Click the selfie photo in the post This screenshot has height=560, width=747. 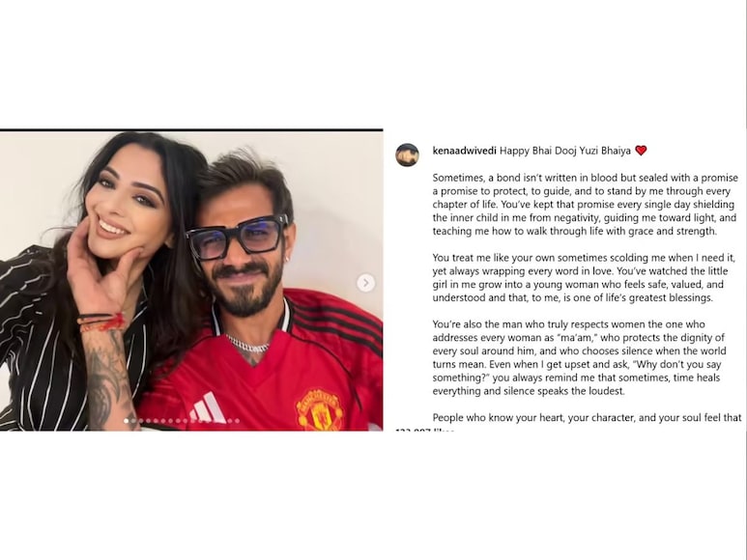tap(191, 281)
